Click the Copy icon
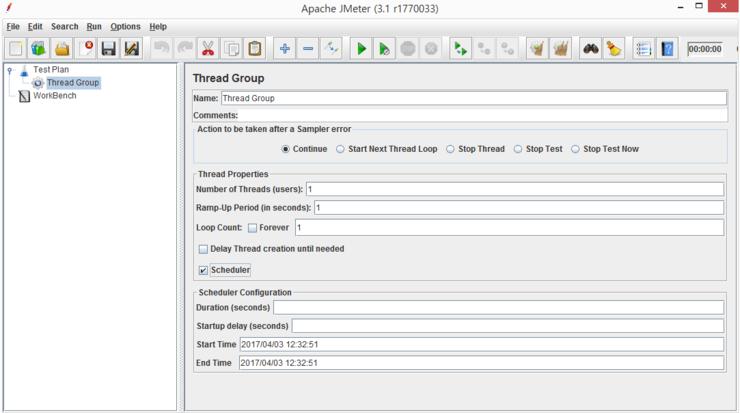740x413 pixels. click(231, 49)
